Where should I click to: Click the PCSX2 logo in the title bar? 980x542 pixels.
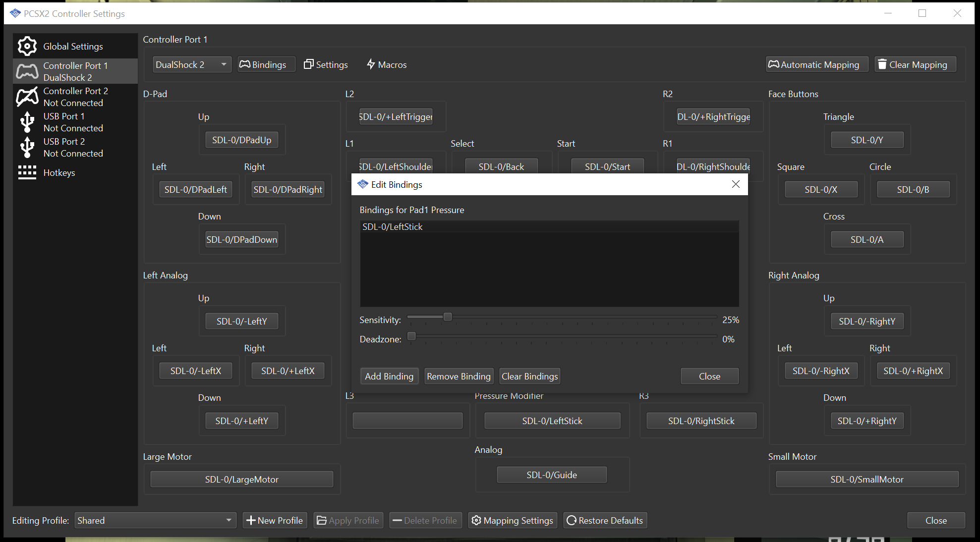coord(15,13)
